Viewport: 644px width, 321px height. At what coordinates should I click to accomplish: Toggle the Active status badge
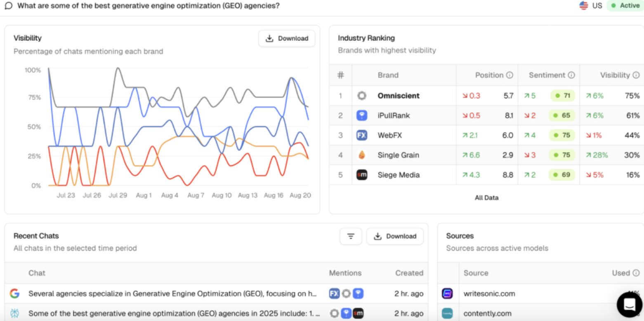[625, 6]
